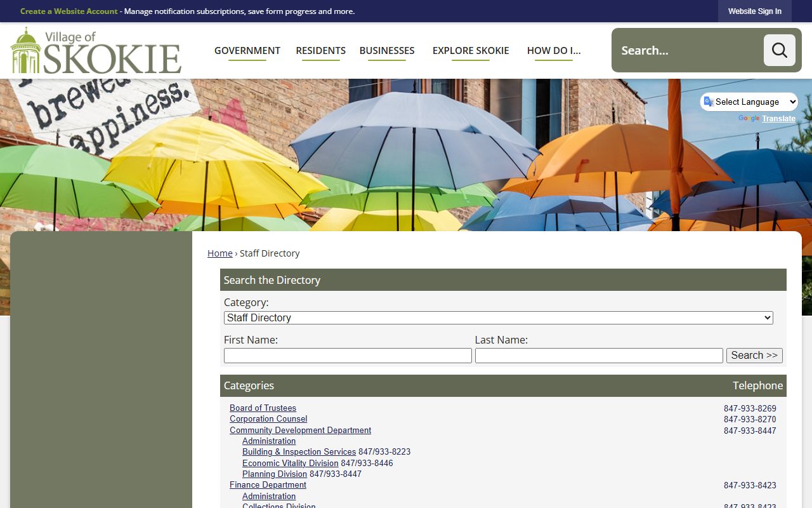Open the Finance Department link
This screenshot has height=508, width=812.
click(268, 485)
